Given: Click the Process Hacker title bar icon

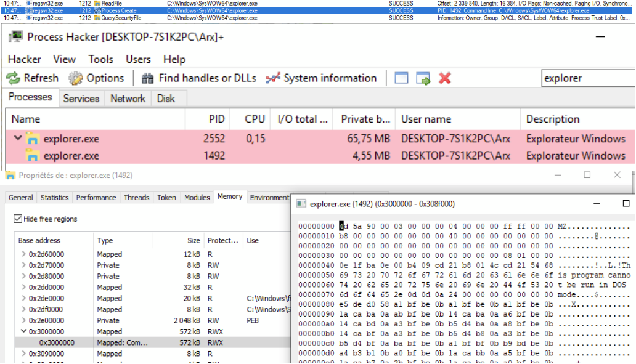Looking at the screenshot, I should click(16, 37).
